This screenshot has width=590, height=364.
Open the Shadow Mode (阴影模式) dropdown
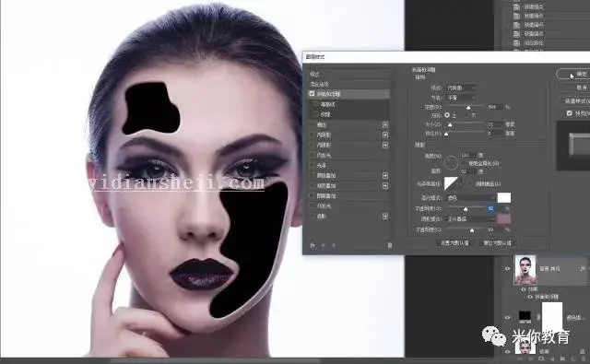click(470, 218)
